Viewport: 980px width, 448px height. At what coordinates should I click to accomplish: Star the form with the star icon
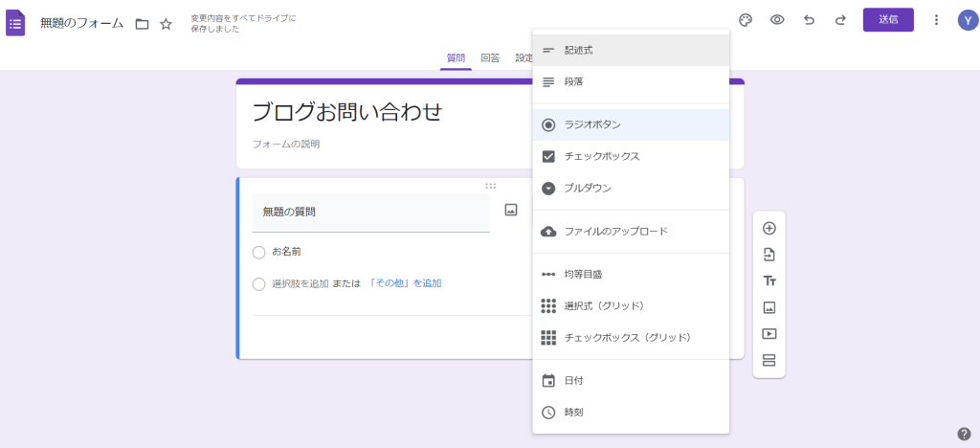pos(166,24)
